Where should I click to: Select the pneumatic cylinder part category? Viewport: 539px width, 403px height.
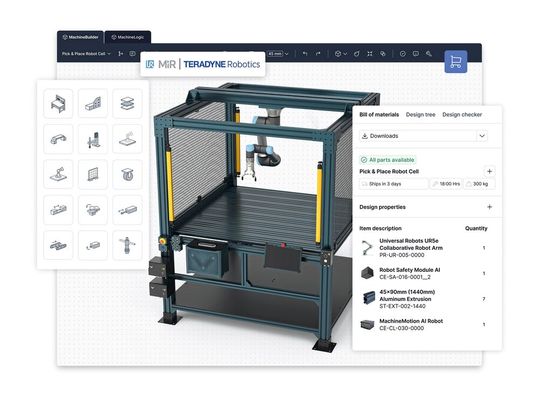click(127, 245)
